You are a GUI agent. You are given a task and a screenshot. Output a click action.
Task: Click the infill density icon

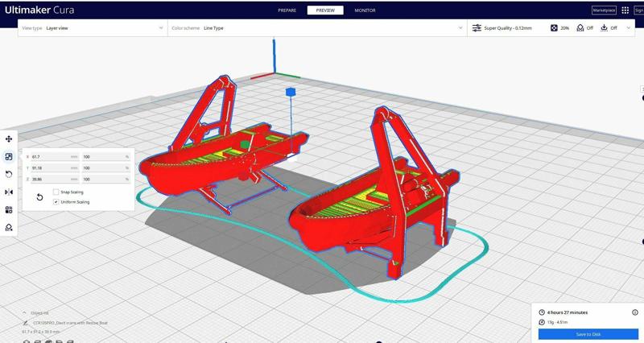554,28
